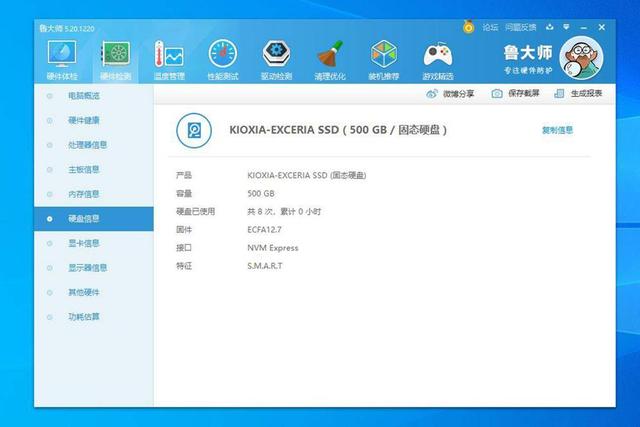Close the Ludashi window
The height and width of the screenshot is (427, 640).
[x=602, y=27]
